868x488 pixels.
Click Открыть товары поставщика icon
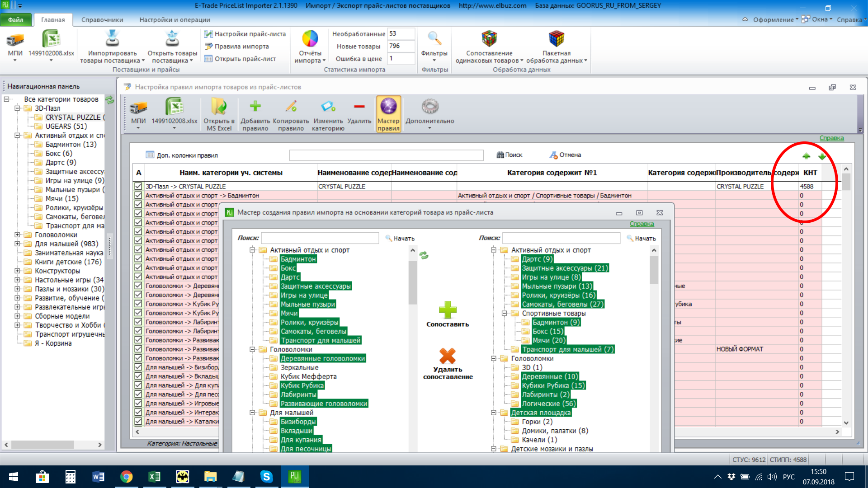pos(172,39)
